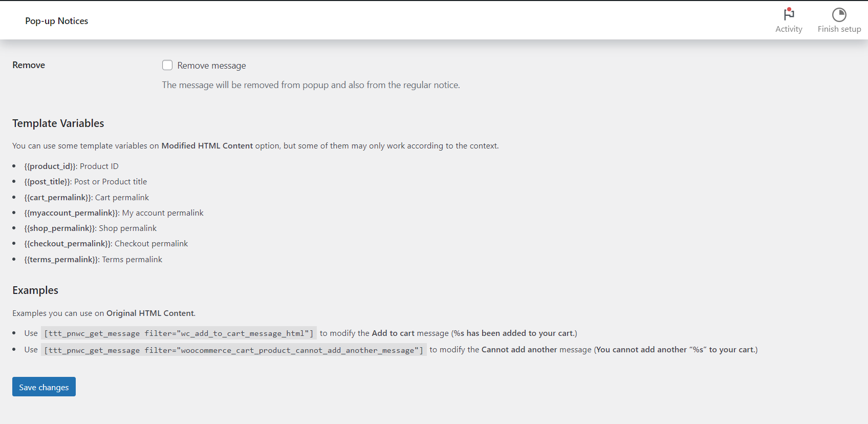Click the Pop-up Notices header title

(x=56, y=20)
